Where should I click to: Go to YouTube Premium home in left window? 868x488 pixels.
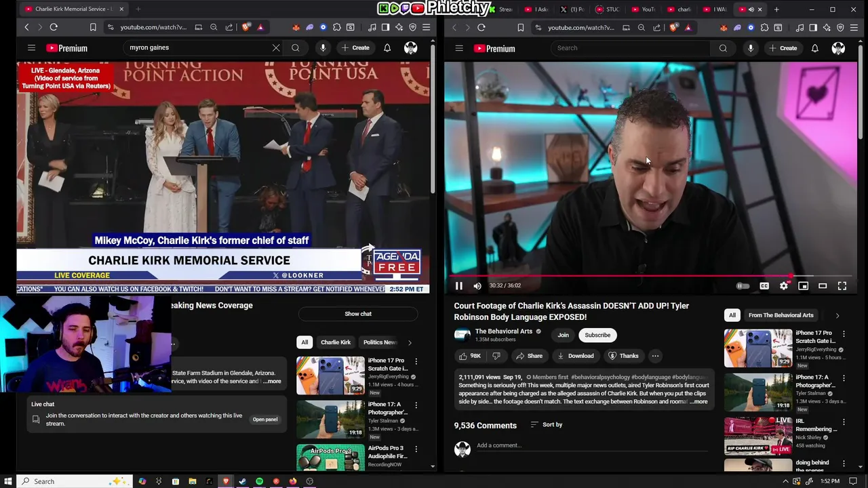(x=66, y=48)
